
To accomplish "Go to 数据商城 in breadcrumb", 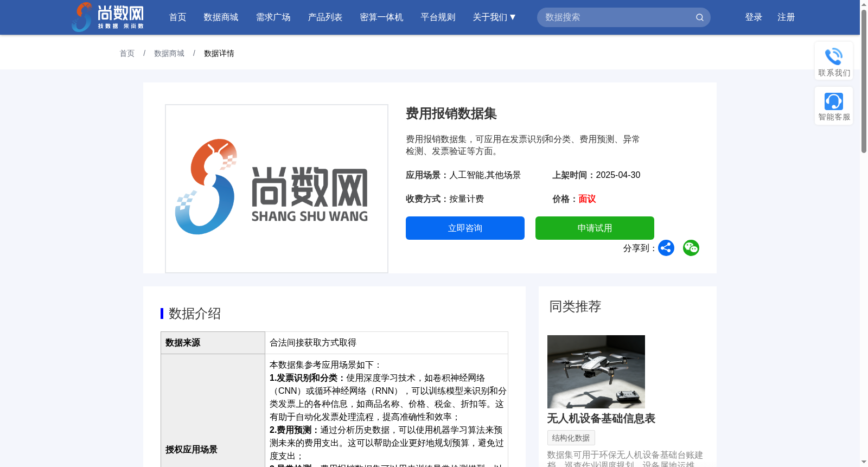I will (169, 53).
